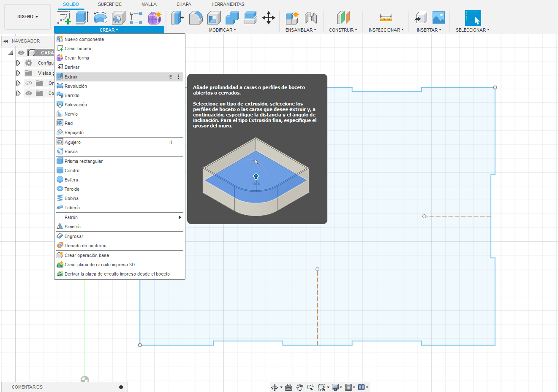Select the SÓLIDO tab

[x=71, y=4]
